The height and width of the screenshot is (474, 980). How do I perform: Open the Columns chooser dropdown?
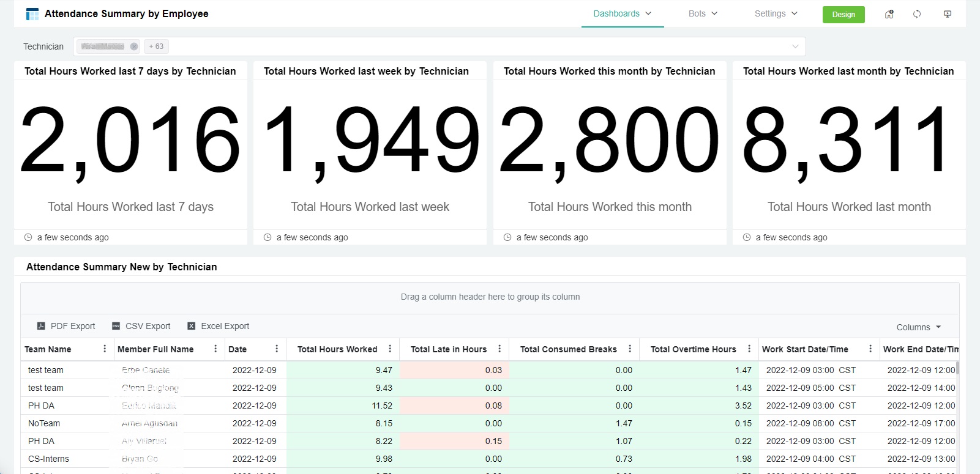point(918,327)
